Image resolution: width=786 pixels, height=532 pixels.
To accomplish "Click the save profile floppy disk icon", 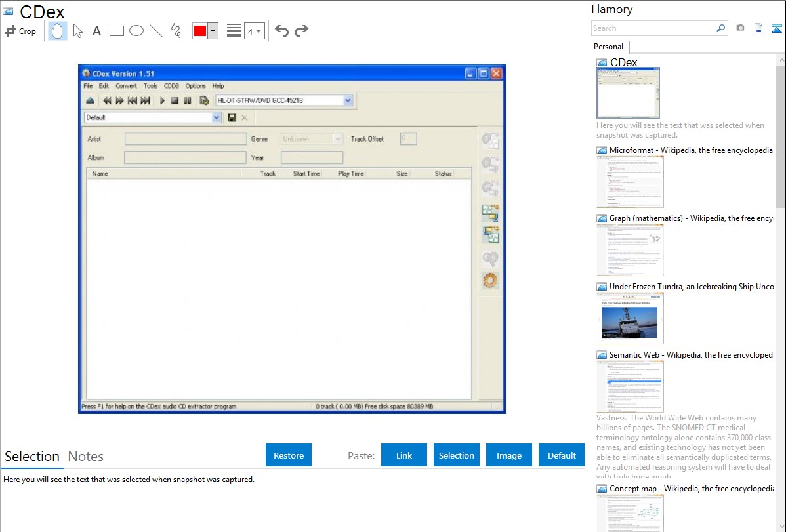I will pyautogui.click(x=232, y=117).
